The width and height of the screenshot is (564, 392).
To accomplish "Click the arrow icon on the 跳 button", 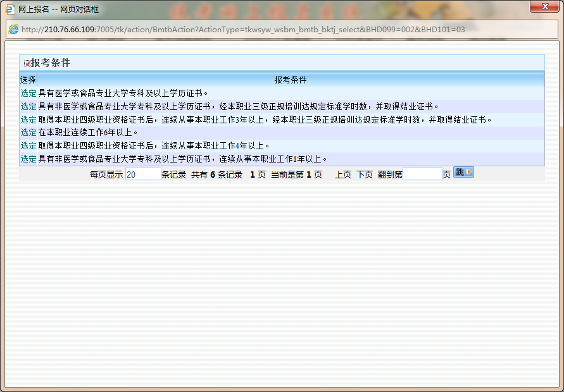I will coord(468,173).
